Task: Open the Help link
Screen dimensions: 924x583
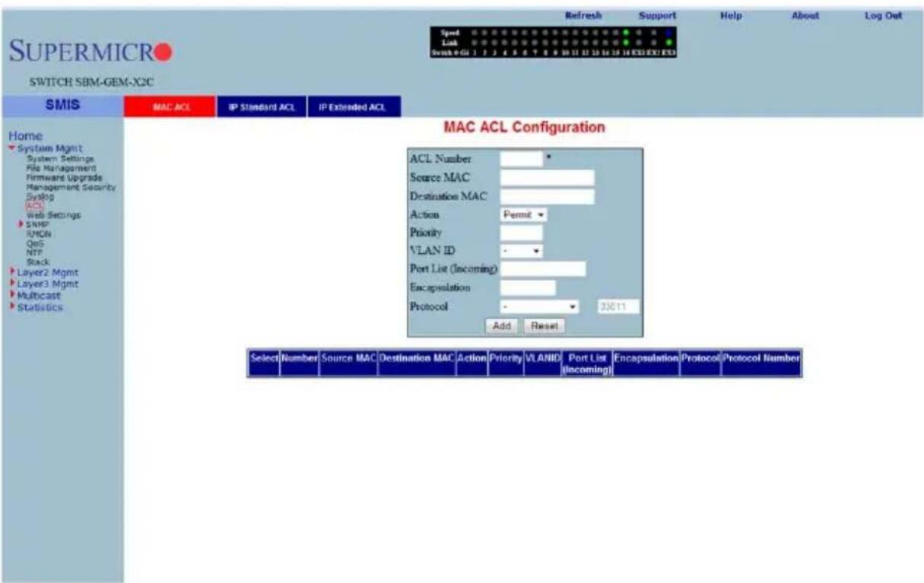Action: (730, 14)
